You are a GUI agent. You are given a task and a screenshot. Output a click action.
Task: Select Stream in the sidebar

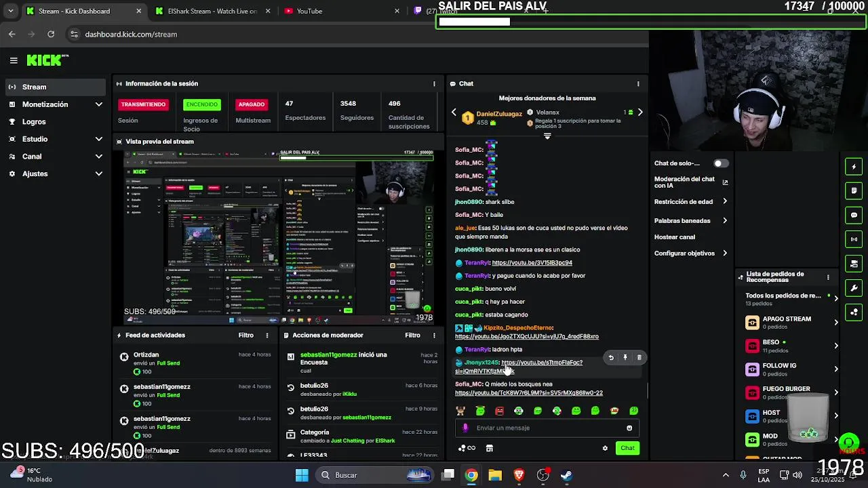56,87
